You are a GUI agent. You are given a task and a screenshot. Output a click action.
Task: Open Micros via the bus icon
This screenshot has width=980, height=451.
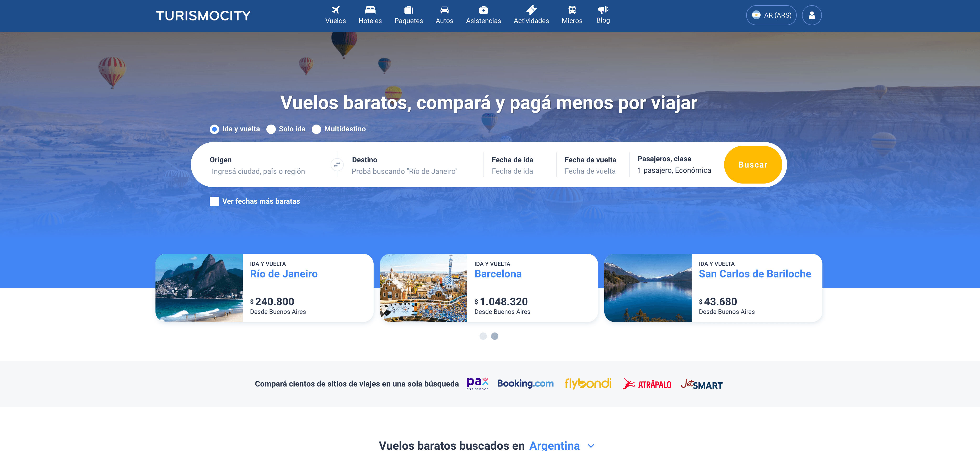coord(572,10)
